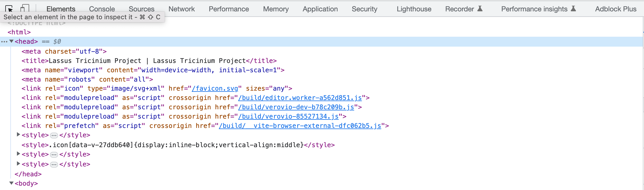Open the __vite-browser-external-dfc062b5.js link
644x190 pixels.
(300, 126)
